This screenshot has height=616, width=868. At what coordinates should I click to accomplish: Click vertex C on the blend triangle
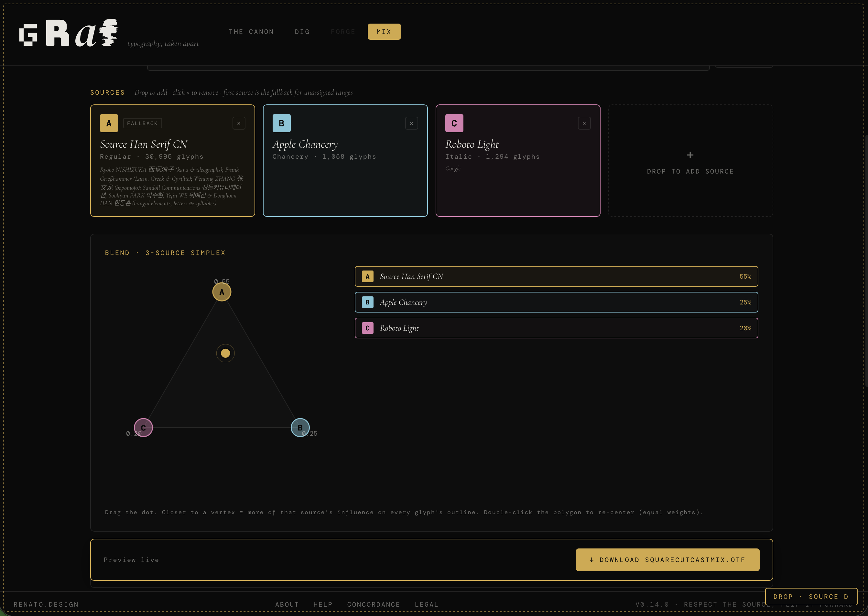coord(144,428)
